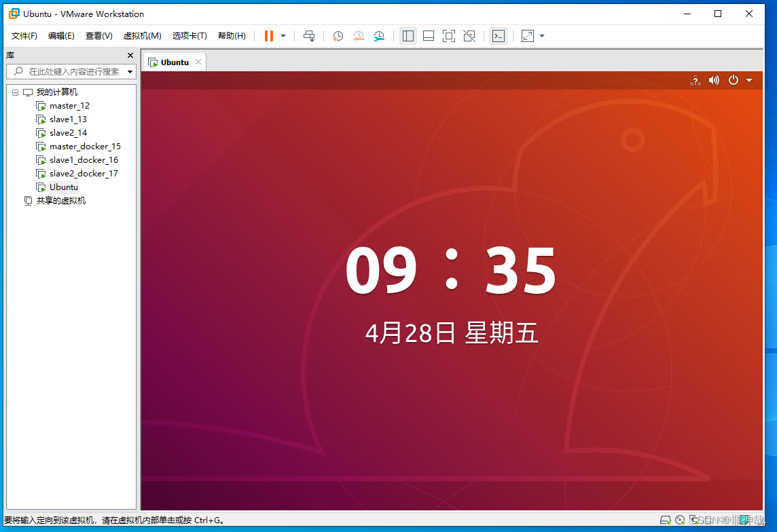Select the master_12 virtual machine
Viewport: 777px width, 532px height.
click(x=69, y=105)
